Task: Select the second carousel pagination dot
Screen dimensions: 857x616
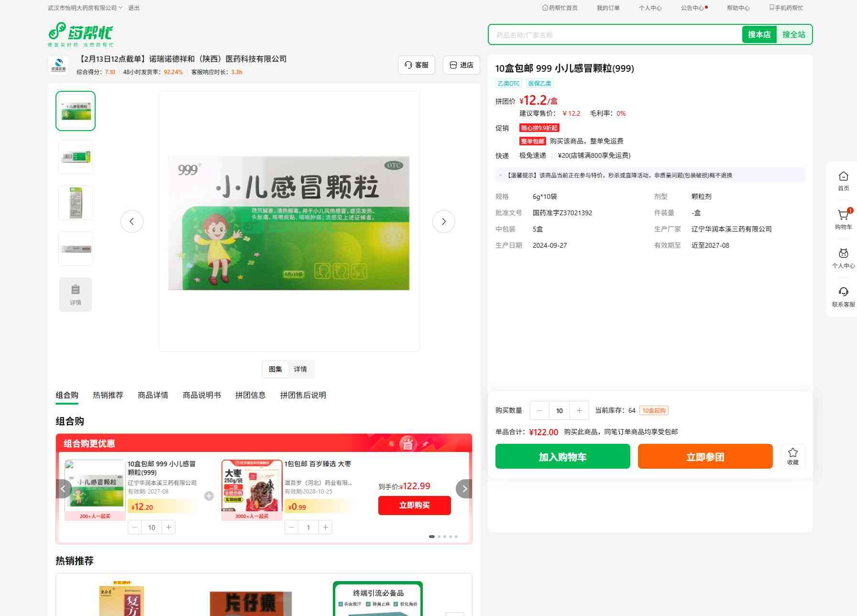Action: 439,537
